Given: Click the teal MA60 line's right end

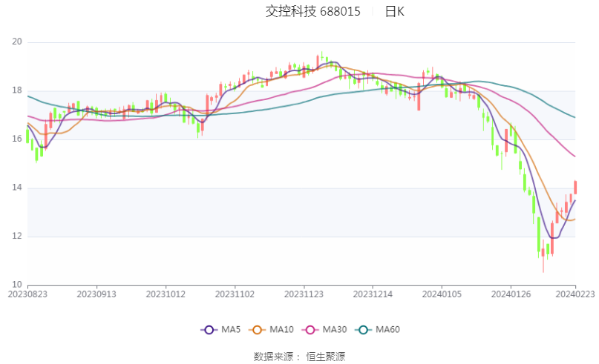Looking at the screenshot, I should tap(575, 117).
